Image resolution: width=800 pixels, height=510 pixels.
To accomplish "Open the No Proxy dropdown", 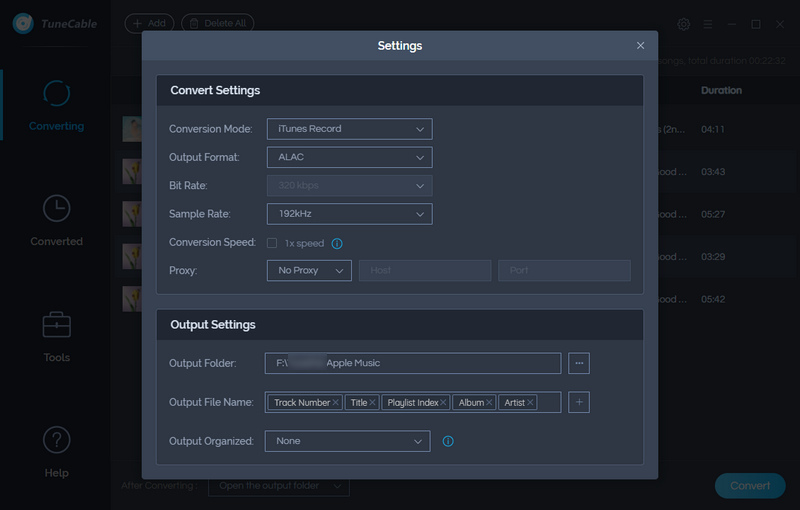I will 309,271.
